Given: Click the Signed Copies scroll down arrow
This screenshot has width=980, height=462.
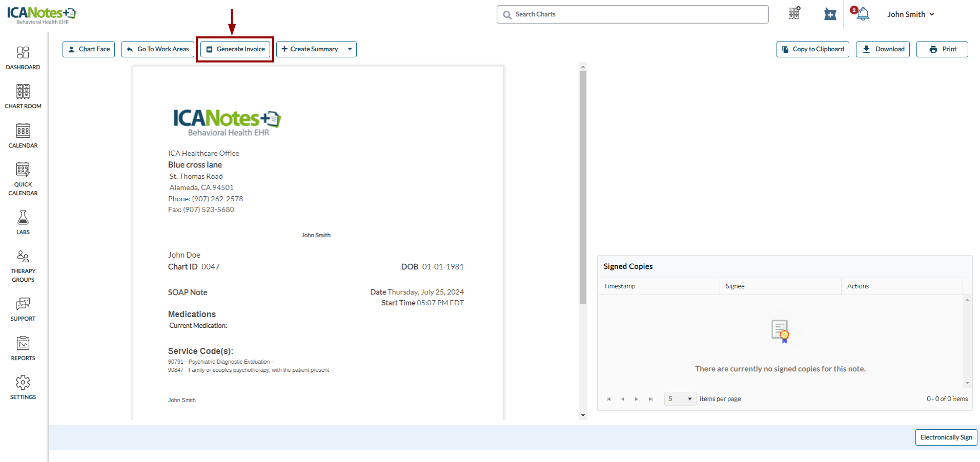Looking at the screenshot, I should pyautogui.click(x=967, y=383).
